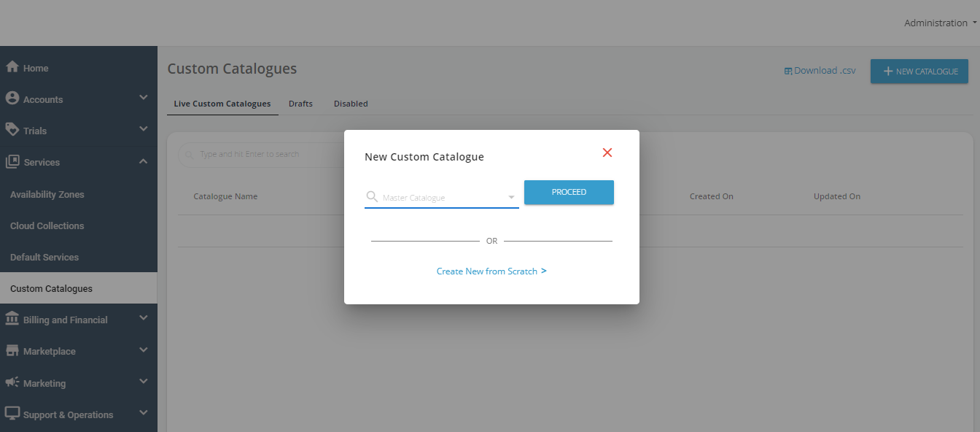Viewport: 980px width, 432px height.
Task: Click the Marketplace storefront icon
Action: pyautogui.click(x=12, y=350)
